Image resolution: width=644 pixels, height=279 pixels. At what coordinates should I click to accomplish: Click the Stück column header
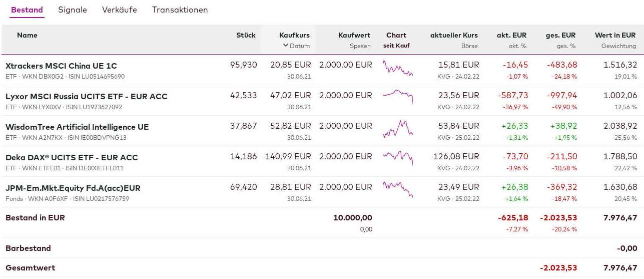click(x=246, y=35)
